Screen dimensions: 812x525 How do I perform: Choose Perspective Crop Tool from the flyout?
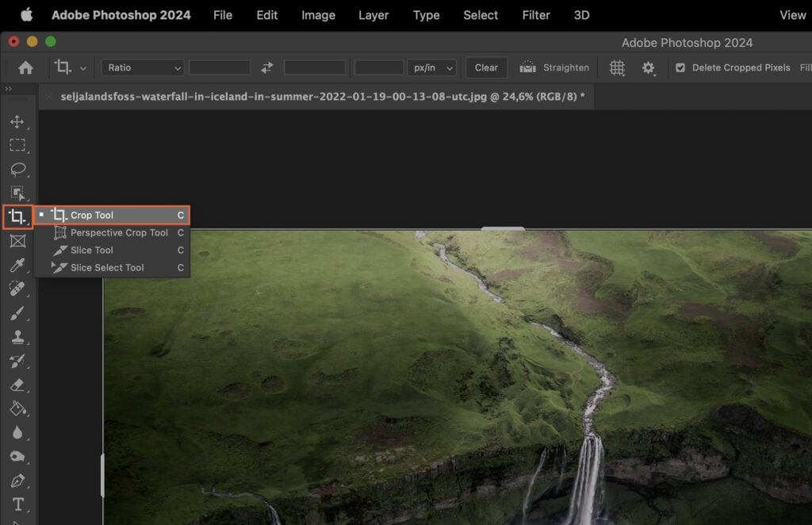(119, 232)
